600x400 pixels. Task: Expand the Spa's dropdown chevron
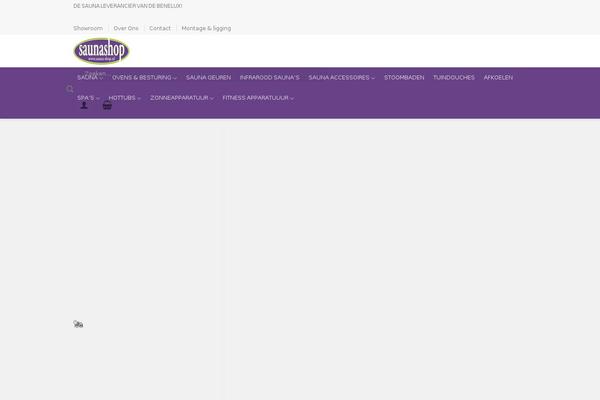pyautogui.click(x=98, y=98)
